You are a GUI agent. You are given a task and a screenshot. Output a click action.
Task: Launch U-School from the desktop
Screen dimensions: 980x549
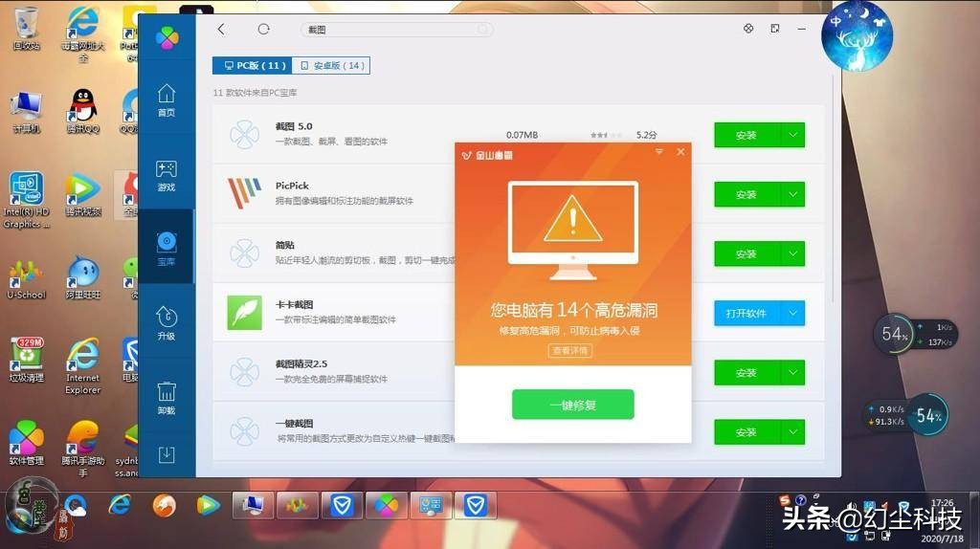[26, 279]
